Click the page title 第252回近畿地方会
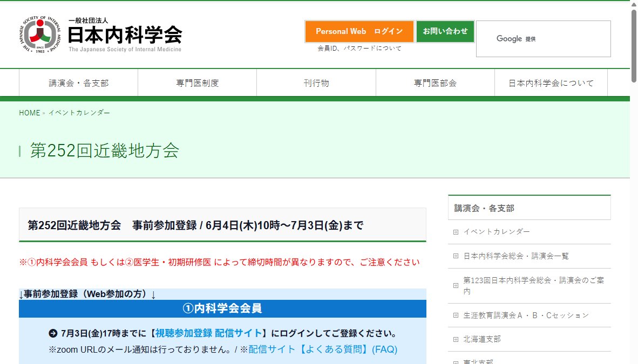Image resolution: width=638 pixels, height=364 pixels. pyautogui.click(x=105, y=151)
